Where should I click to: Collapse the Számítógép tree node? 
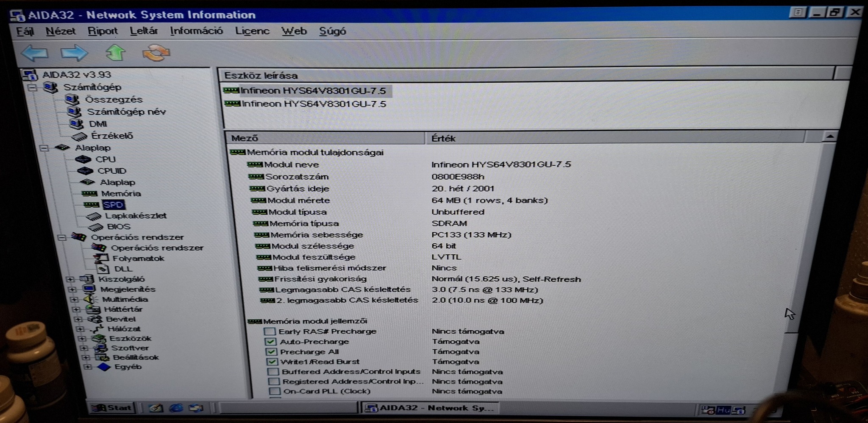pos(33,88)
